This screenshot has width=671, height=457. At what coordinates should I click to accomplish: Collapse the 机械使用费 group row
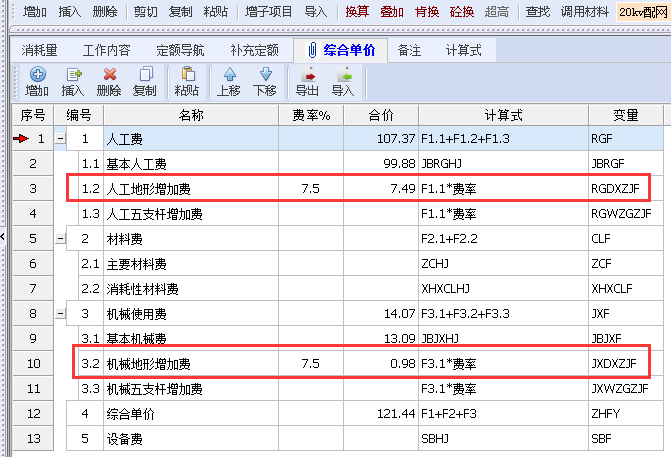60,314
